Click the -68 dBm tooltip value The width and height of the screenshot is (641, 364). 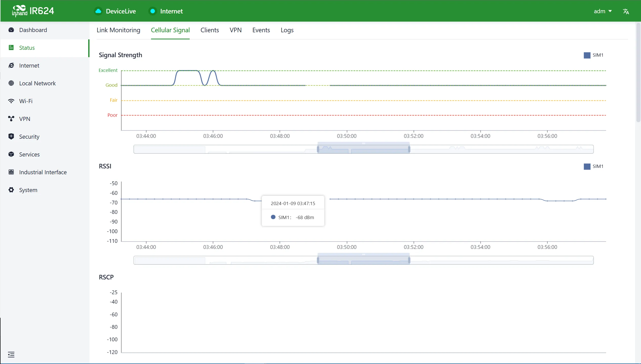(305, 217)
